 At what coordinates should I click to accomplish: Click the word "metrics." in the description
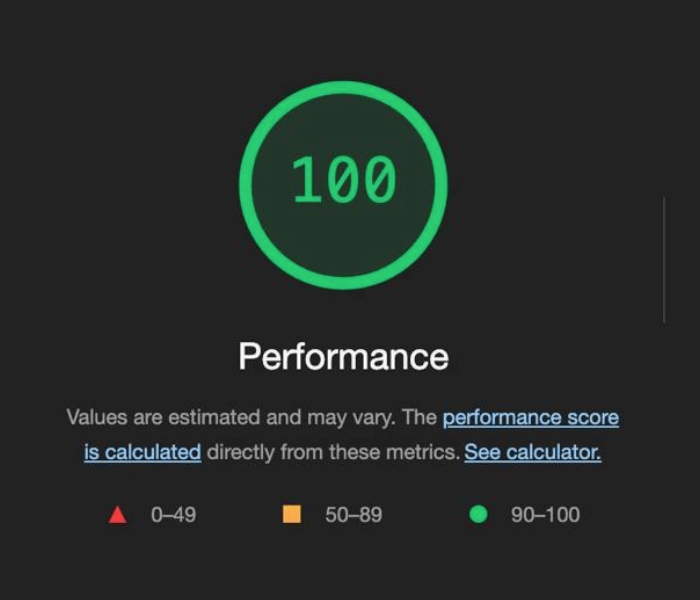point(429,452)
